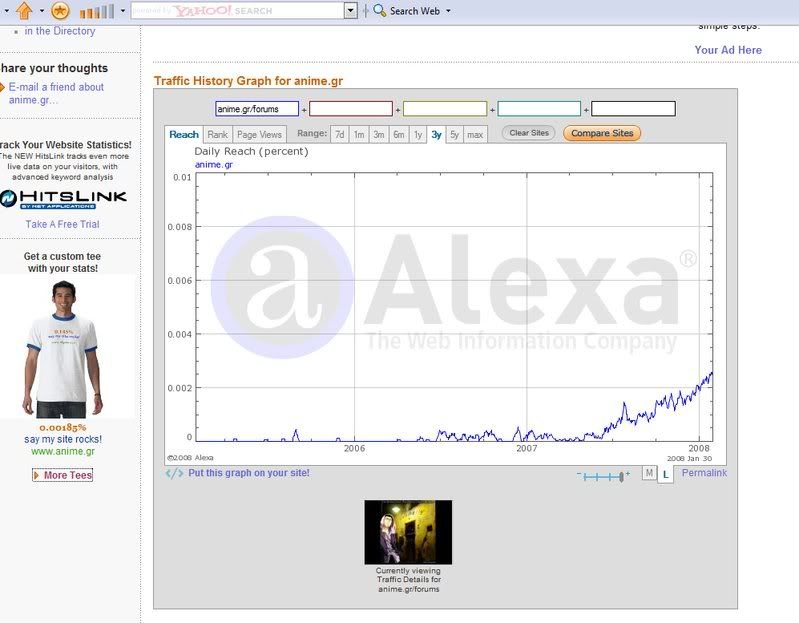The image size is (799, 623).
Task: Select the L large graph size
Action: (667, 474)
